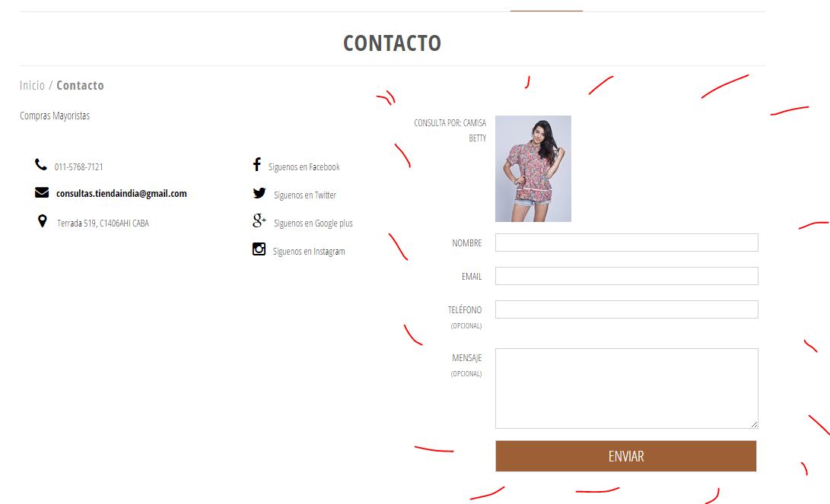Click the Camisa Betty product thumbnail
Screen dimensions: 830x504
[x=533, y=169]
